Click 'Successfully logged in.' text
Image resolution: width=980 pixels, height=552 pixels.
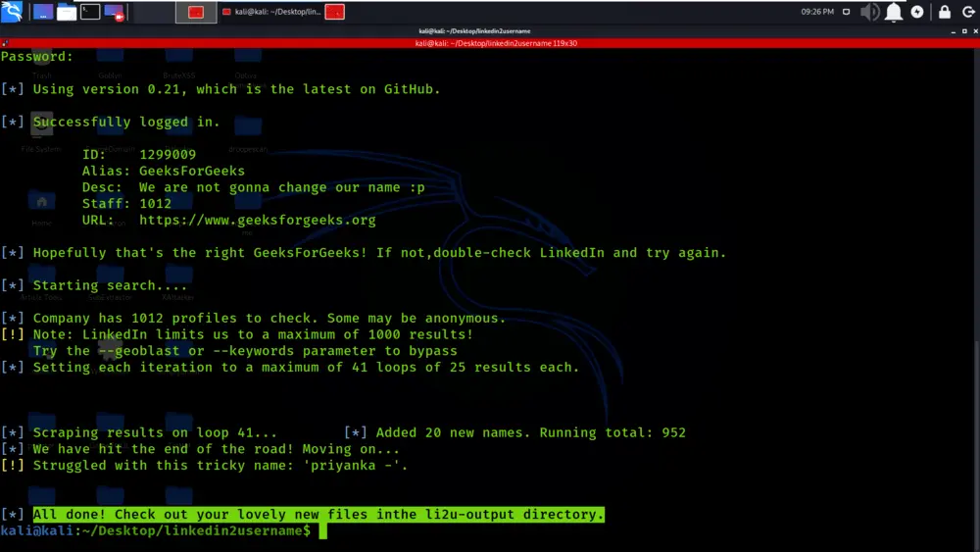point(126,122)
